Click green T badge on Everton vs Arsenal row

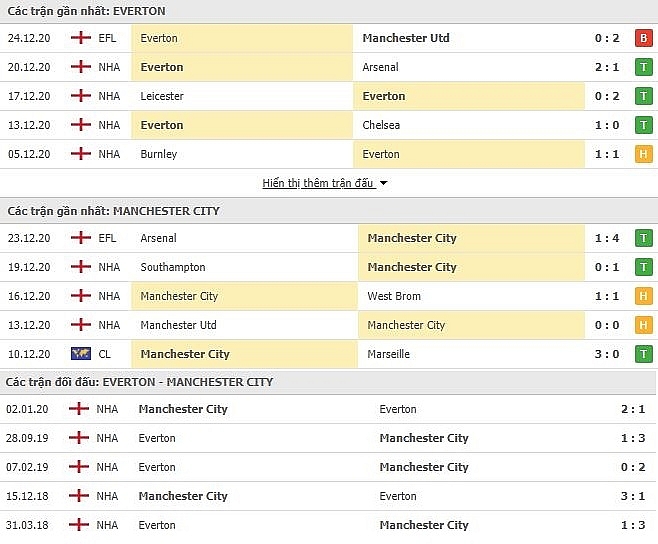click(643, 67)
